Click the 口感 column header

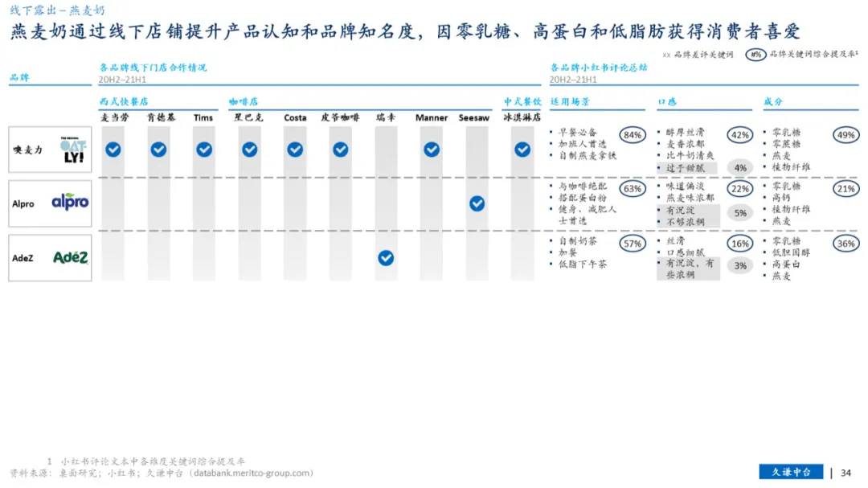tap(668, 102)
